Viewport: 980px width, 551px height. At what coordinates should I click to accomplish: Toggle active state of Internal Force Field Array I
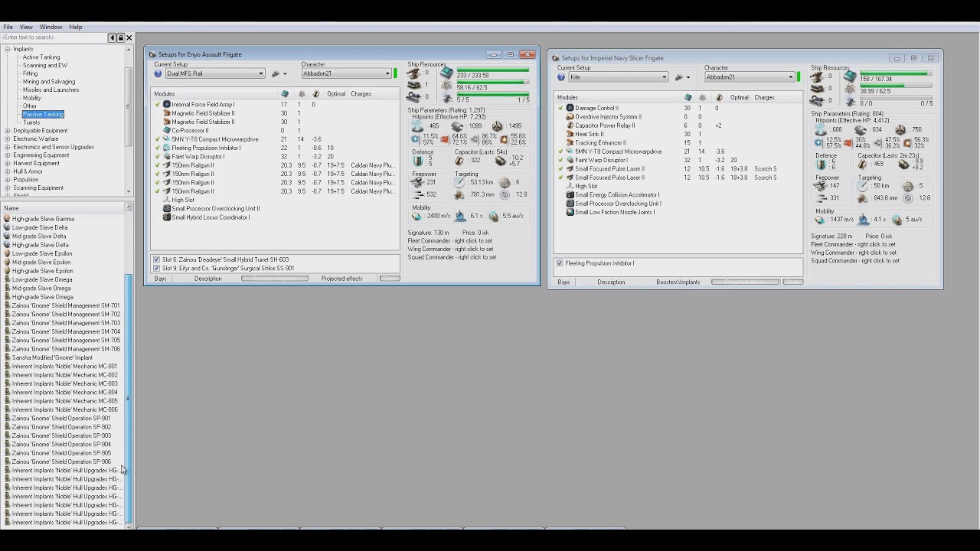tap(158, 105)
